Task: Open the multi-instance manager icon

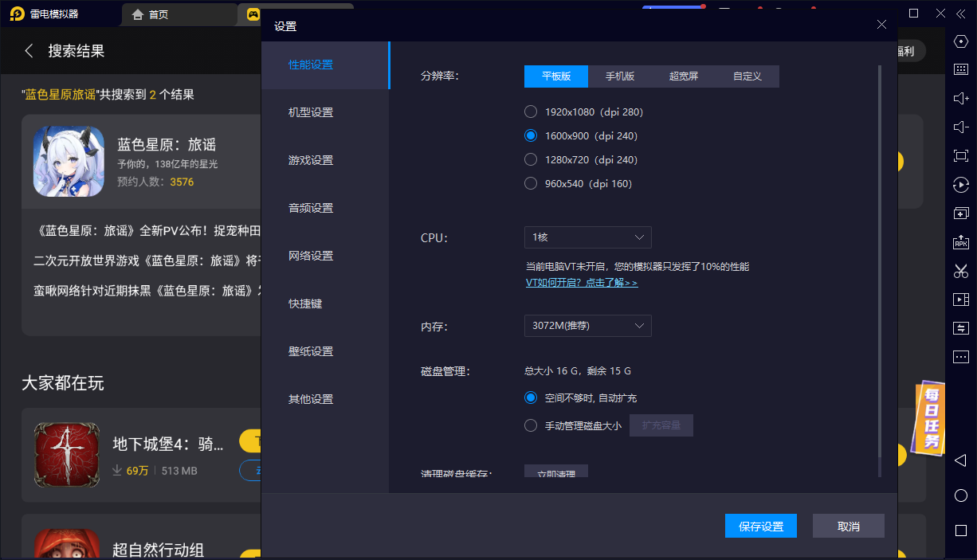Action: tap(960, 213)
